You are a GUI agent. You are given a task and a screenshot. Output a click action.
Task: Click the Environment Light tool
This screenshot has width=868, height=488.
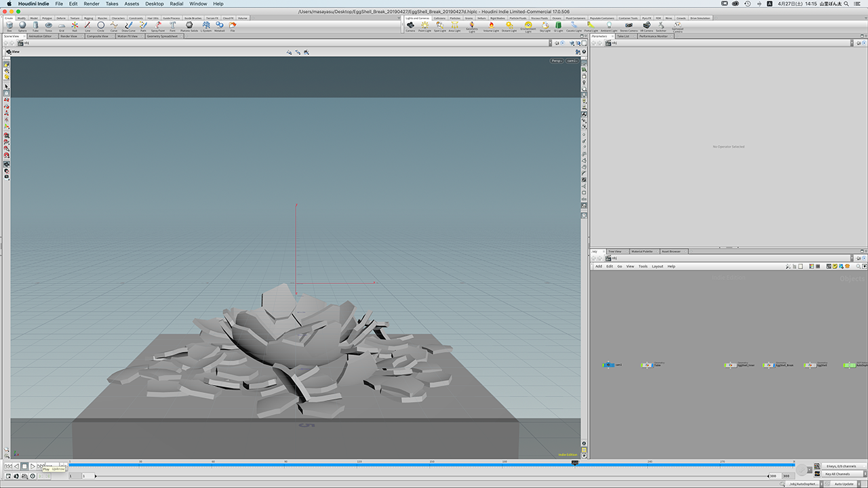528,26
